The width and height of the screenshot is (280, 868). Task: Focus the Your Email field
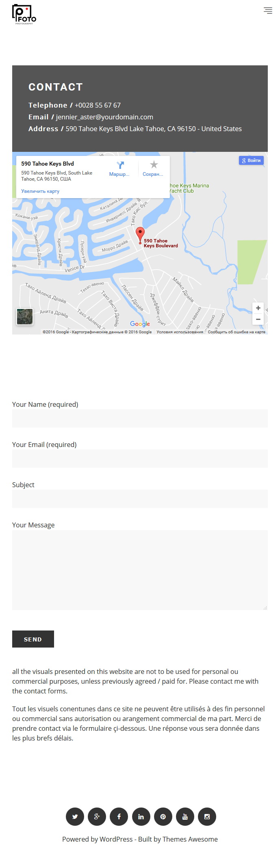click(x=140, y=458)
